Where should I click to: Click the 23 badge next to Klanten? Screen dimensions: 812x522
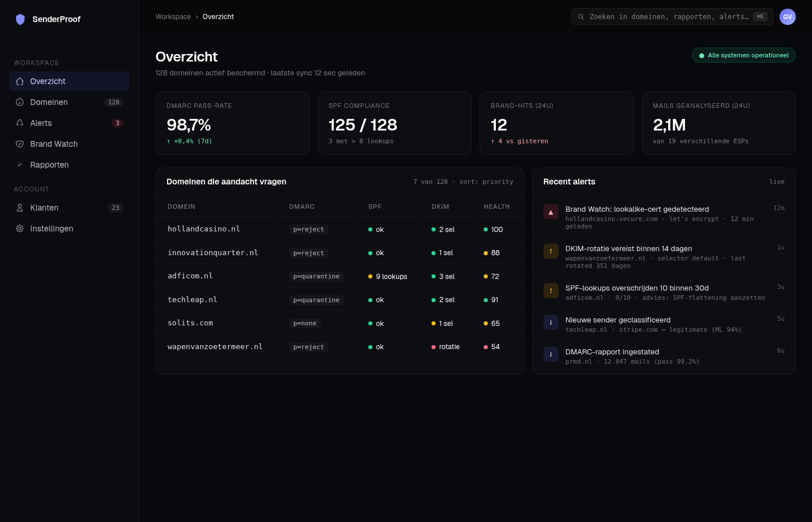[115, 208]
